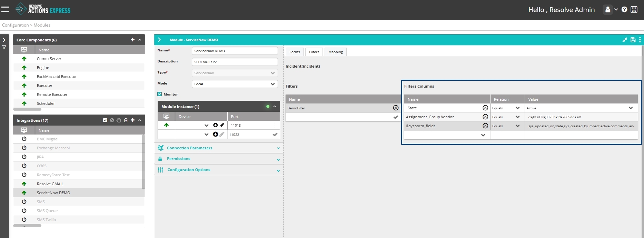Add a new core component
The image size is (644, 238).
(132, 40)
